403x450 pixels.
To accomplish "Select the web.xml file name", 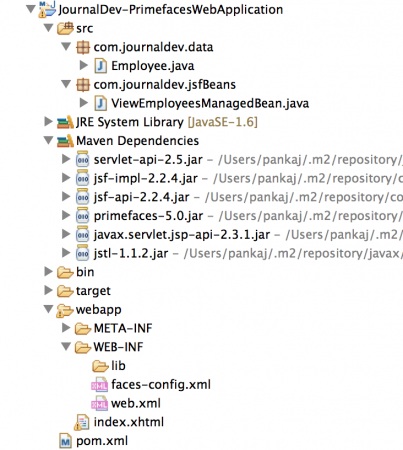I will coord(136,403).
